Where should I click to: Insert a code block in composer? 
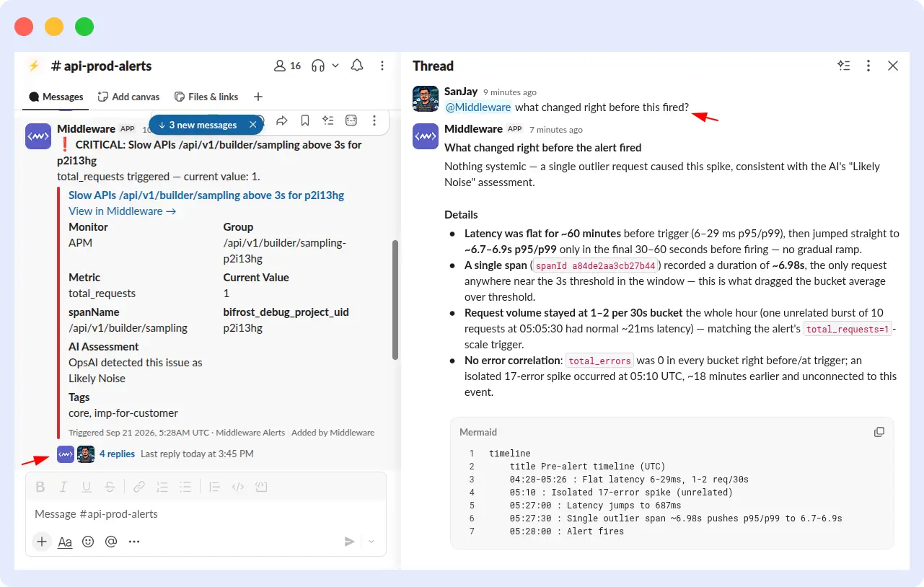pos(261,487)
